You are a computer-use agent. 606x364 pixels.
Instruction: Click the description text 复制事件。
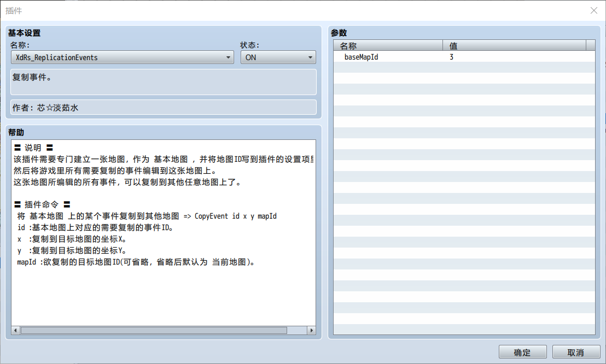tap(32, 77)
